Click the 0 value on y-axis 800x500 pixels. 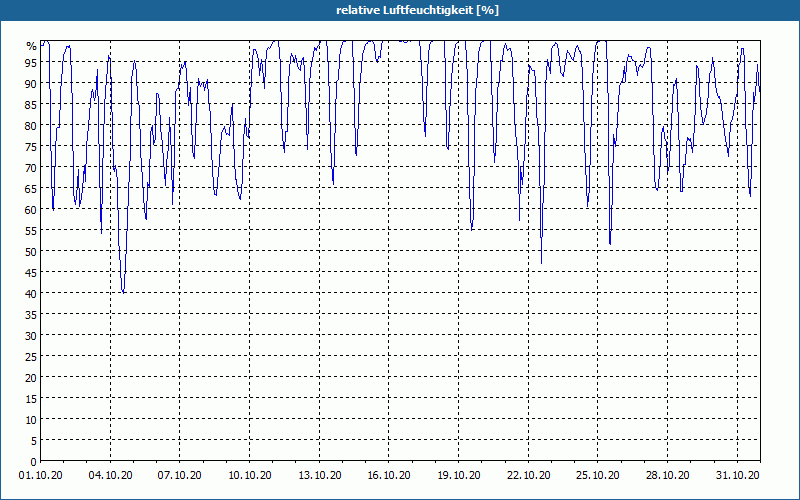[x=34, y=462]
